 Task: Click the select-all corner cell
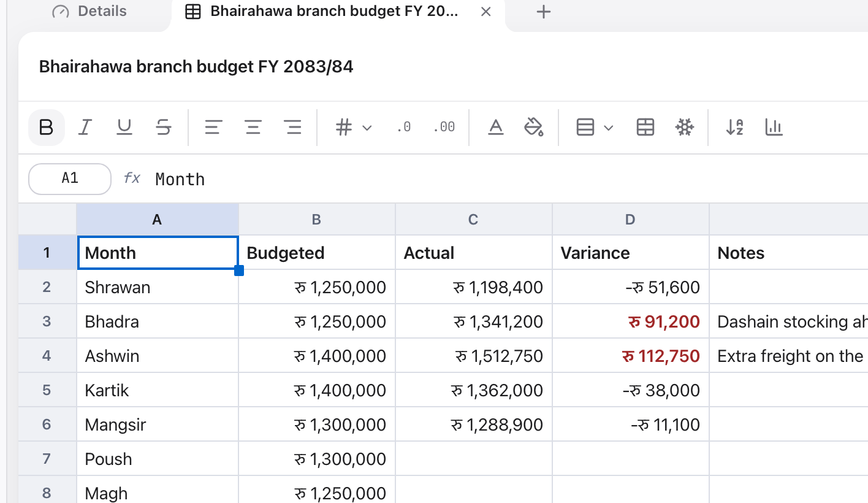pos(47,220)
